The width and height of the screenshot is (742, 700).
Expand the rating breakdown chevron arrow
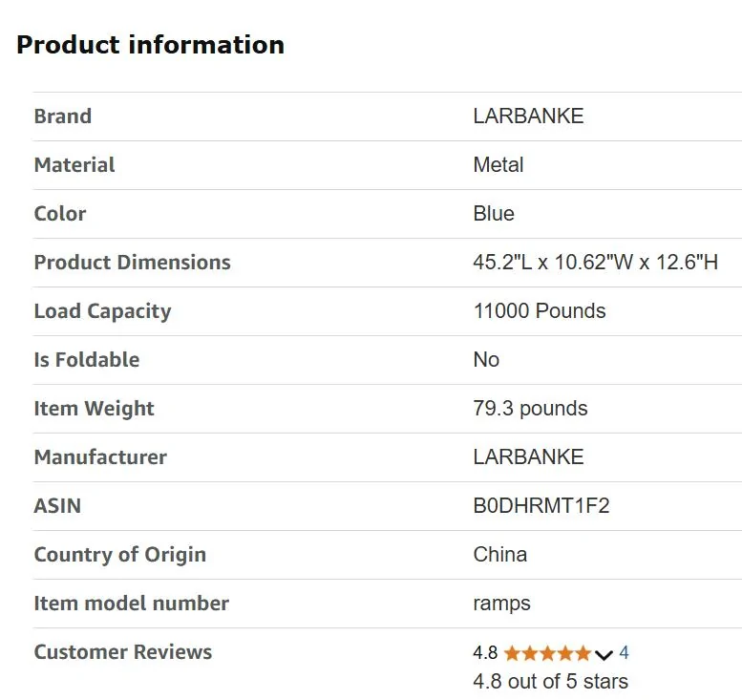click(x=604, y=654)
